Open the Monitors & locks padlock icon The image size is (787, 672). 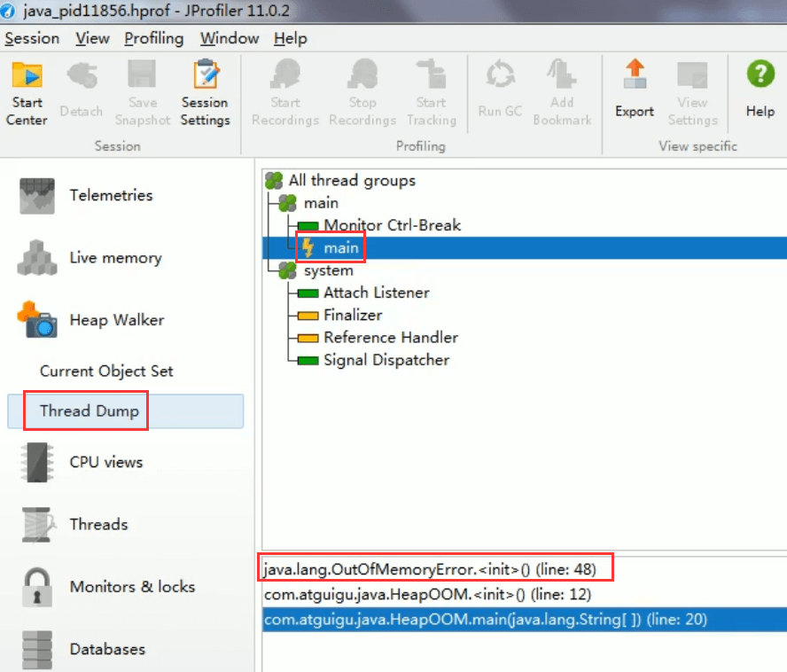[x=37, y=587]
